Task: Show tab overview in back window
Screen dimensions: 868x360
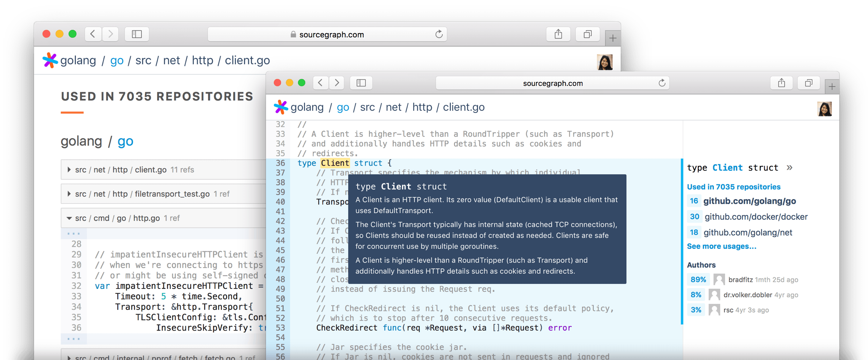Action: tap(587, 34)
